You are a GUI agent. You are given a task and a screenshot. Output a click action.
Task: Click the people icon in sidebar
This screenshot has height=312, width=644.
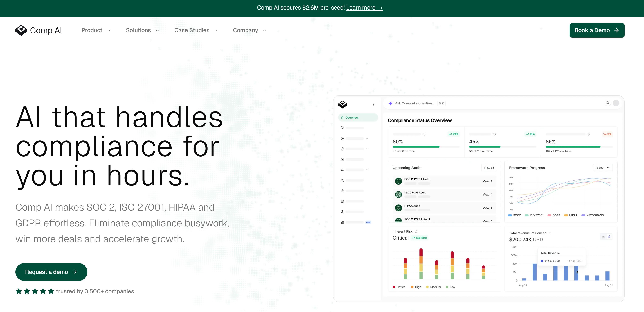pyautogui.click(x=342, y=180)
